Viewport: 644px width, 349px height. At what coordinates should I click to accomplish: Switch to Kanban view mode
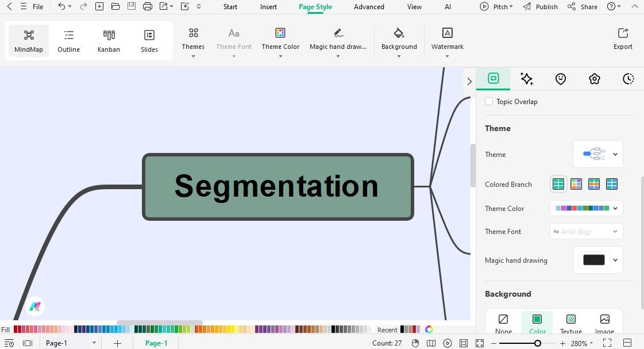(109, 41)
